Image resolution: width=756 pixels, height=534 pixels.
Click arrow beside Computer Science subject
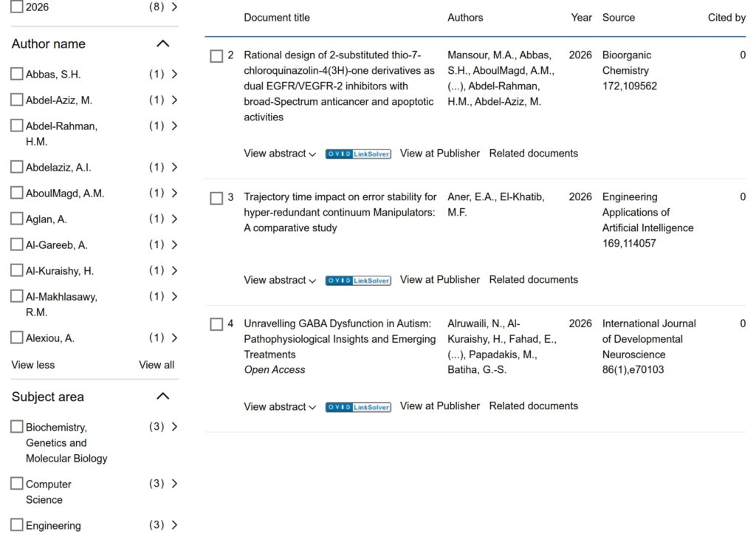pyautogui.click(x=174, y=484)
